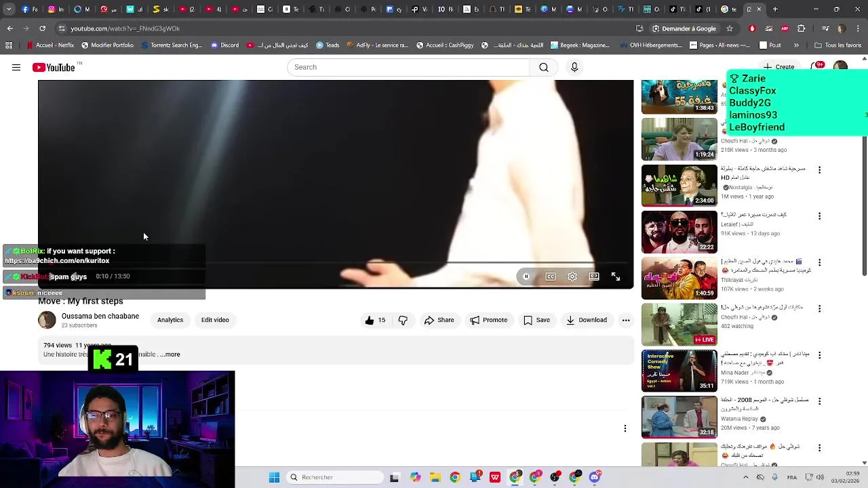
Task: Open the 22:22 Letaief video thumbnail
Action: (679, 232)
